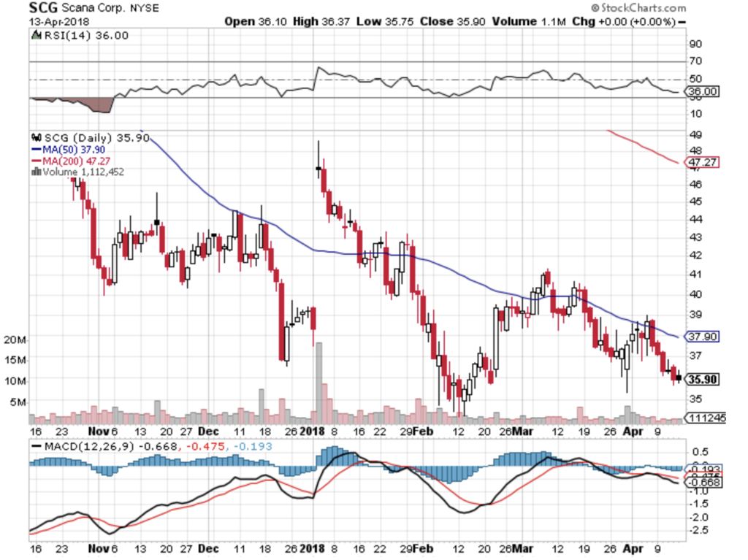
Task: Click the red -0.475 MACD signal value
Action: pos(205,447)
